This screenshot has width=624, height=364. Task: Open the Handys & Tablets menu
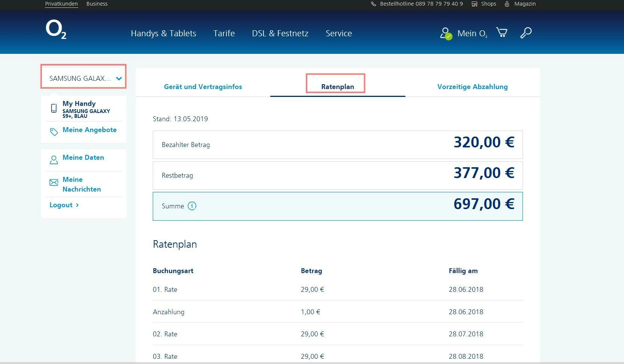coord(163,33)
